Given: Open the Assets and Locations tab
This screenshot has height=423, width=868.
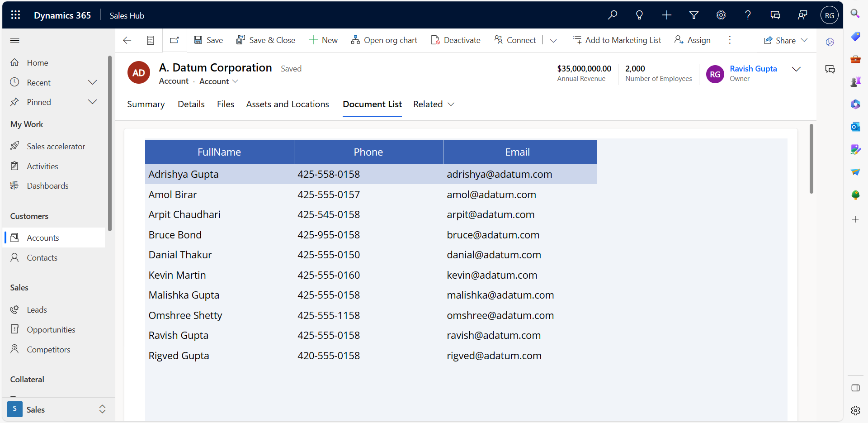Looking at the screenshot, I should click(288, 104).
